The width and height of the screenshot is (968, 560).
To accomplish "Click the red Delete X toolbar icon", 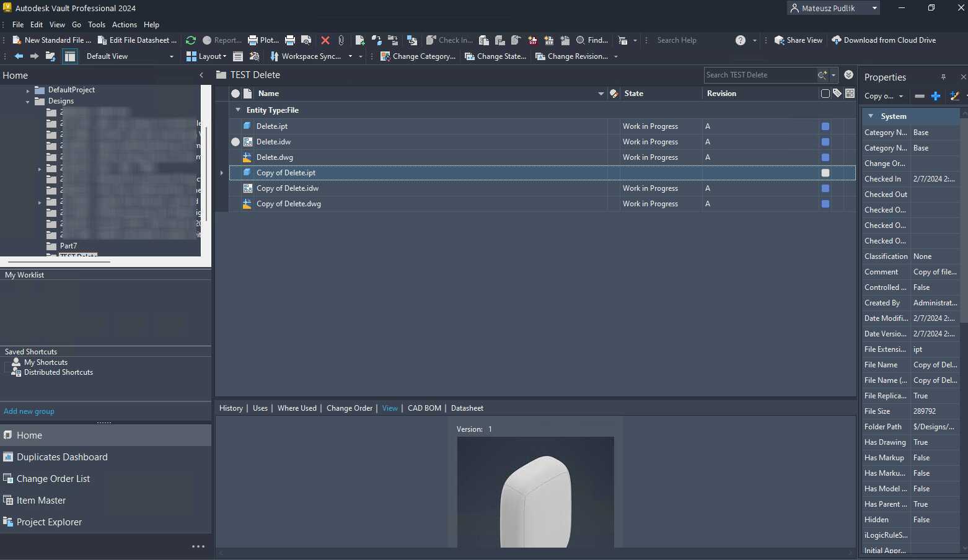I will click(x=325, y=40).
